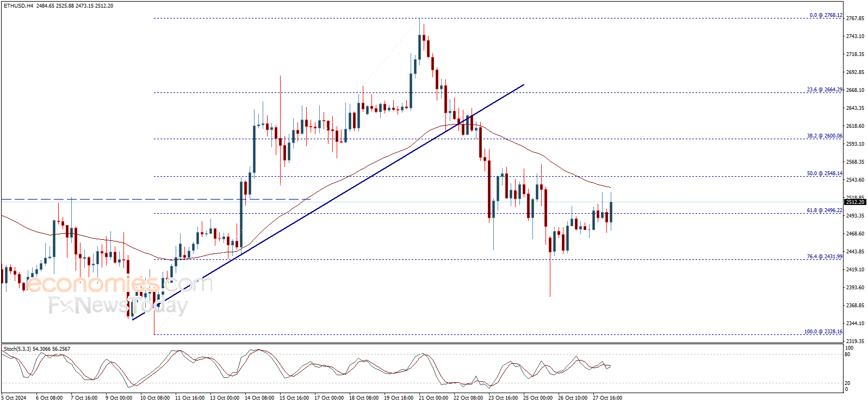
Task: Click the time axis label '5 Oct 2024'
Action: pos(14,398)
